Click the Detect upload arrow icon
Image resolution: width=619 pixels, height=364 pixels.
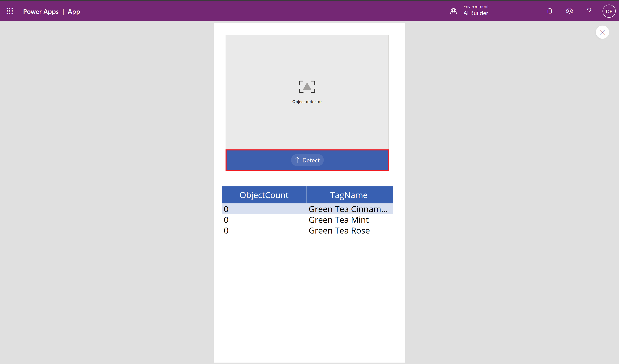pos(298,160)
